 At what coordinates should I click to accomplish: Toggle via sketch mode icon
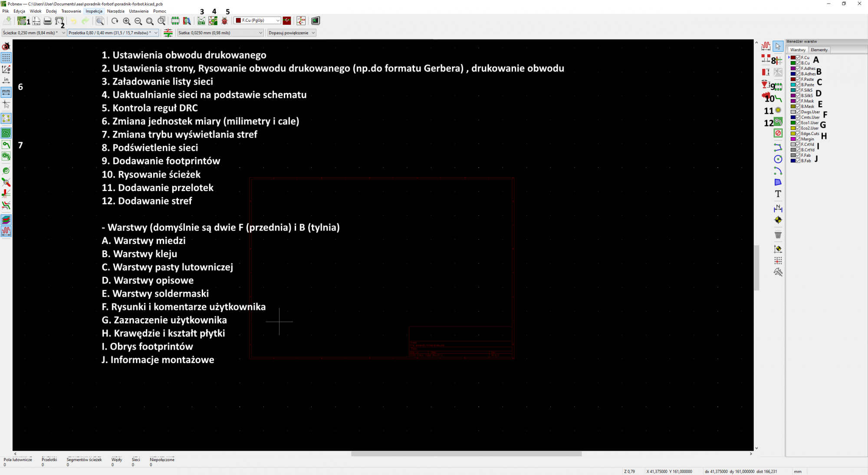pyautogui.click(x=6, y=182)
